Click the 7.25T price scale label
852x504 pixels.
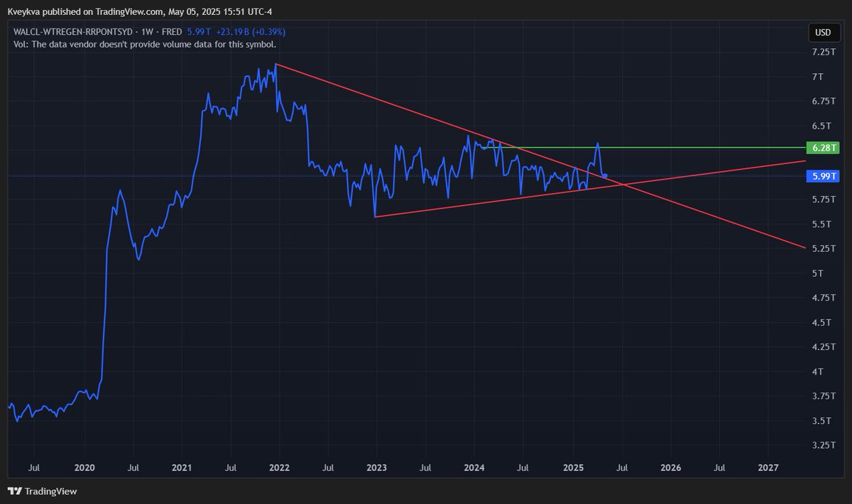823,51
